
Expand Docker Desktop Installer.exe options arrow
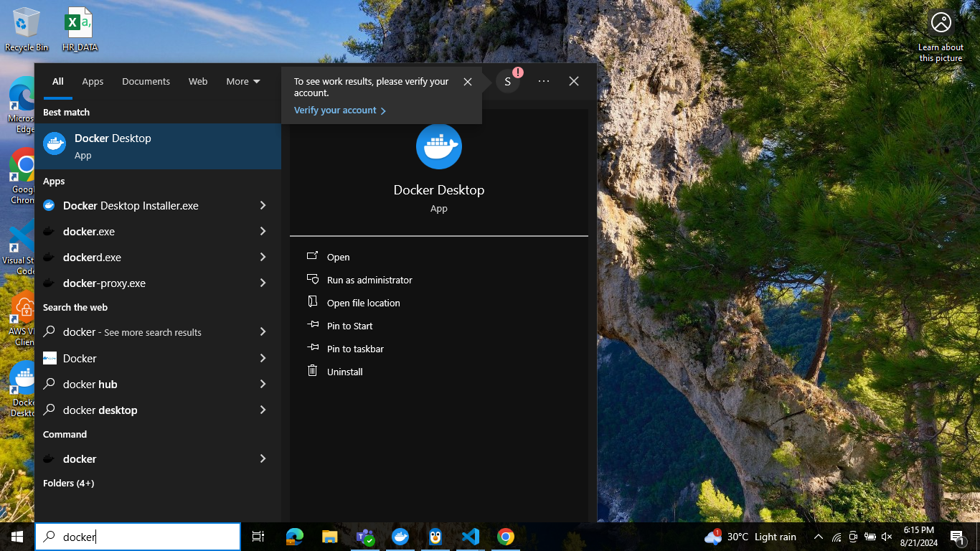pos(263,205)
